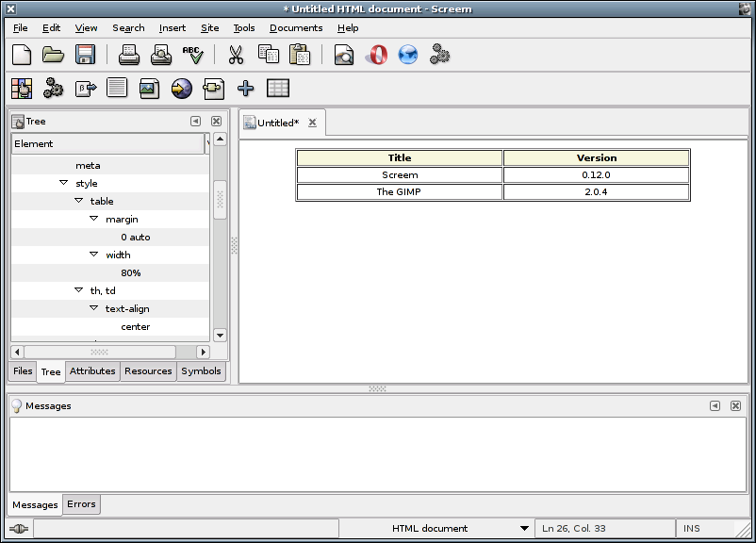Select the '0 auto' tree value
The width and height of the screenshot is (756, 543).
[136, 238]
